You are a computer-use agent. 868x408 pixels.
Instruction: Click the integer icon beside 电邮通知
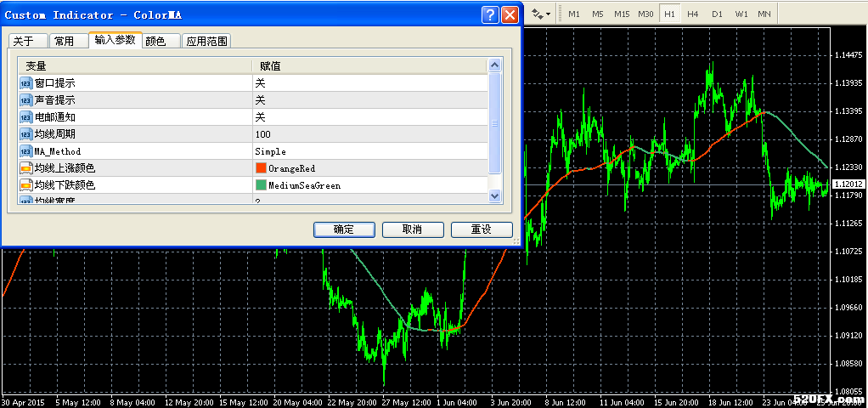tap(26, 117)
